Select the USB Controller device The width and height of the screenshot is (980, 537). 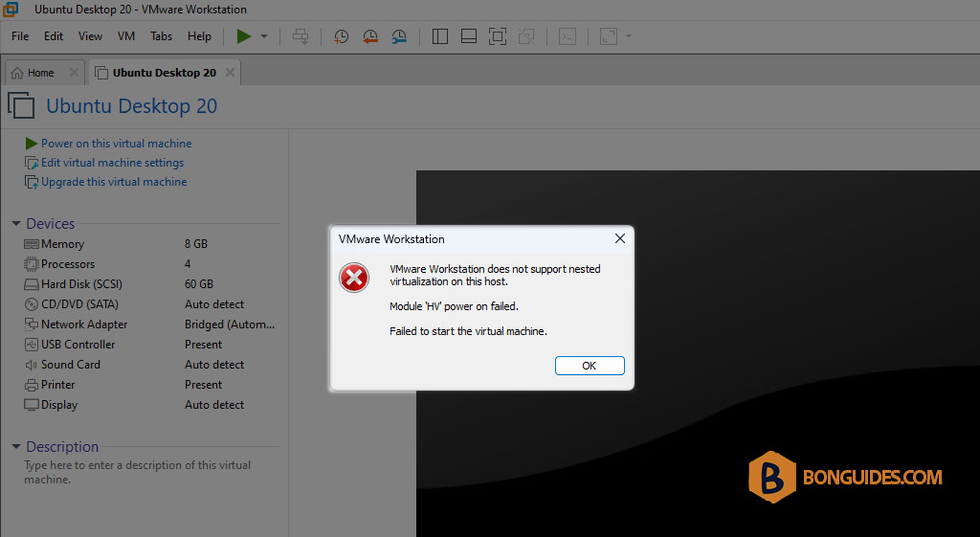[x=150, y=344]
